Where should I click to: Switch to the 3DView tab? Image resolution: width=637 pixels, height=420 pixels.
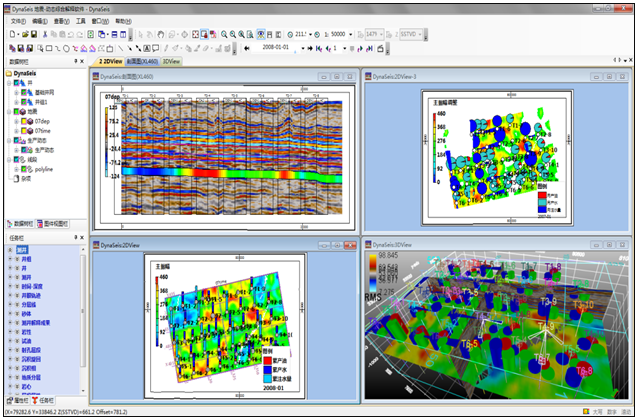171,61
